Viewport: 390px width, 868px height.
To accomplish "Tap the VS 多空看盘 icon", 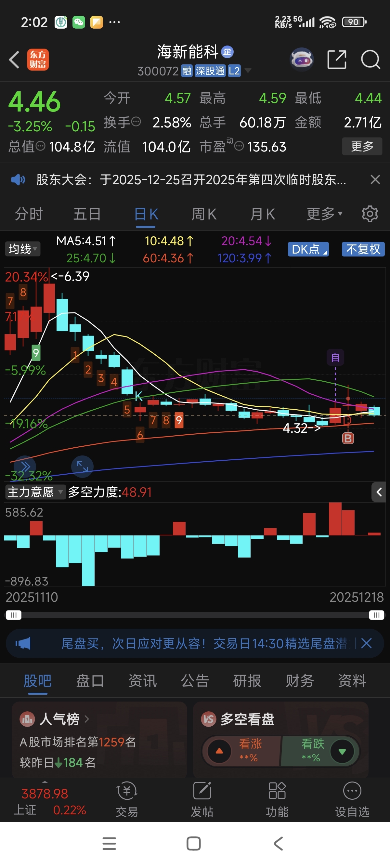I will coord(208,719).
